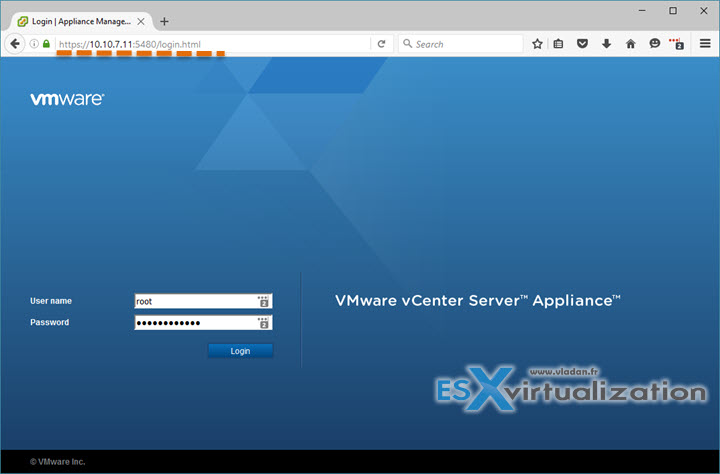720x474 pixels.
Task: Click the vmware logo
Action: point(67,99)
